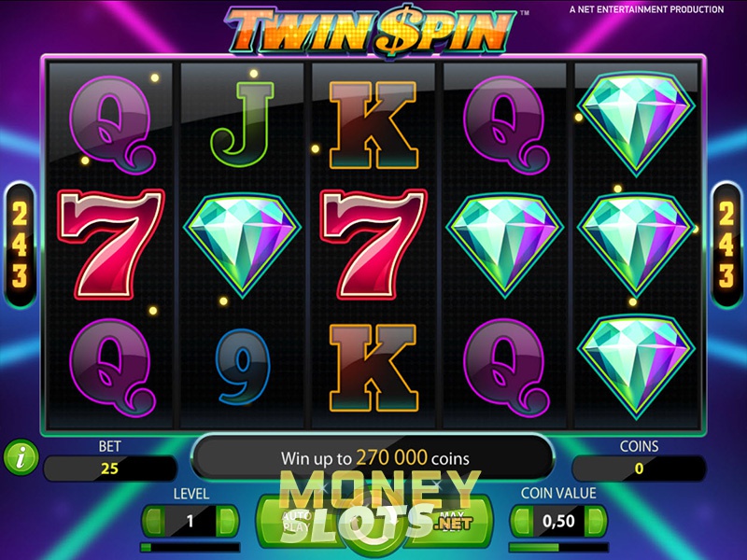Click the coin value progress bar
This screenshot has width=747, height=560.
[x=558, y=547]
